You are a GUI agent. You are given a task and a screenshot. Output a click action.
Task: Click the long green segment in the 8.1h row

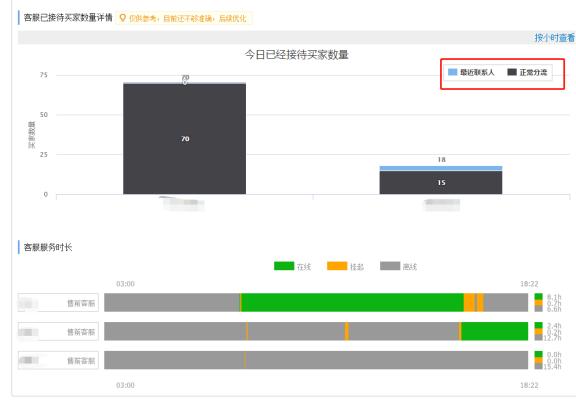point(353,303)
